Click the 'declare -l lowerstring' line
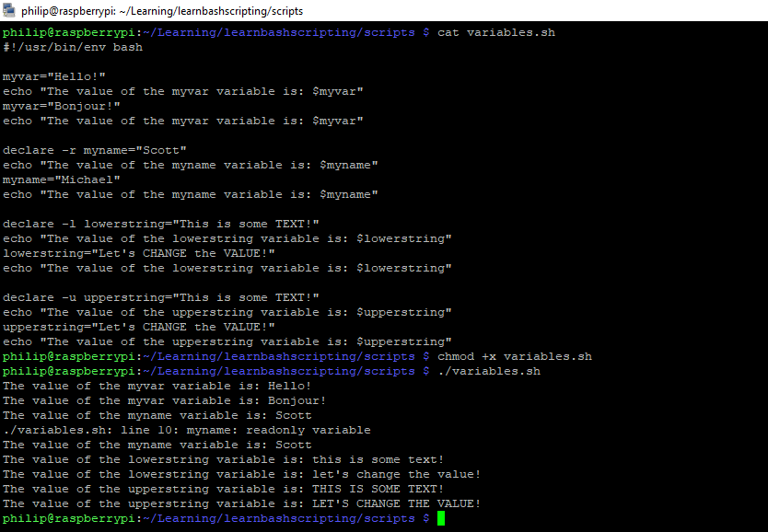The height and width of the screenshot is (532, 768). 161,224
